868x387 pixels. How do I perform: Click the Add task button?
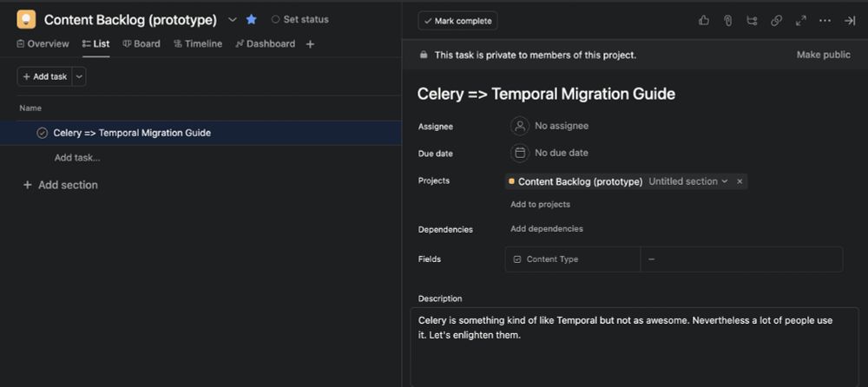tap(45, 77)
